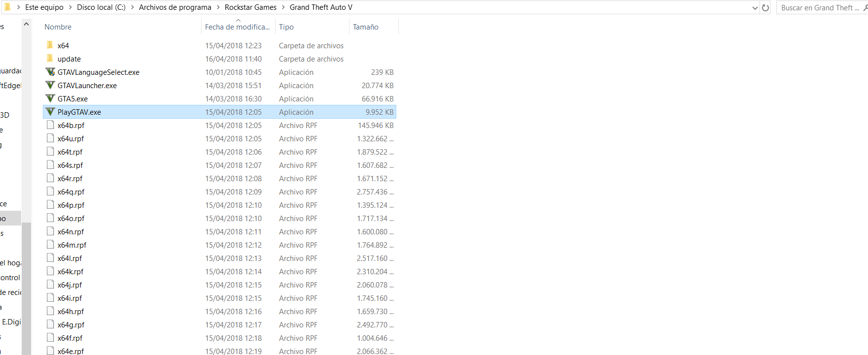Click the x64b.rpf file icon
Viewport: 868px width, 355px height.
coord(50,125)
